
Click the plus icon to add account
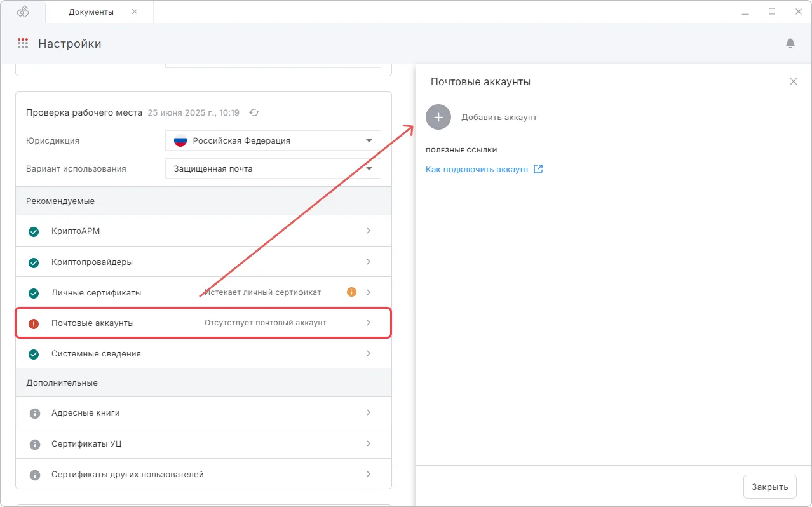[x=438, y=117]
